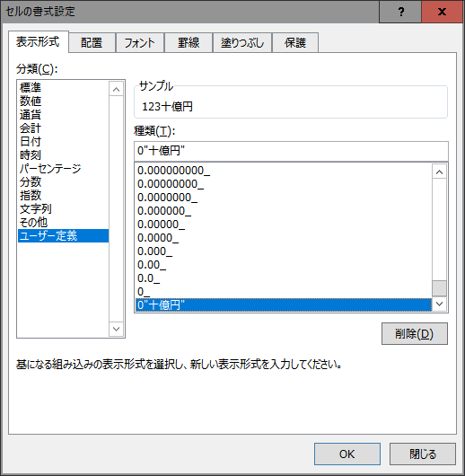Switch to the 罫線 tab

pyautogui.click(x=189, y=42)
